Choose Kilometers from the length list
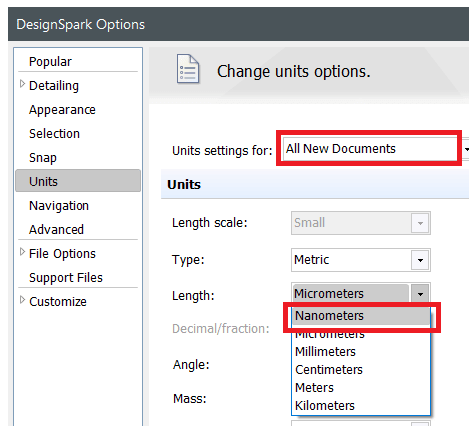471x433 pixels. 361,406
